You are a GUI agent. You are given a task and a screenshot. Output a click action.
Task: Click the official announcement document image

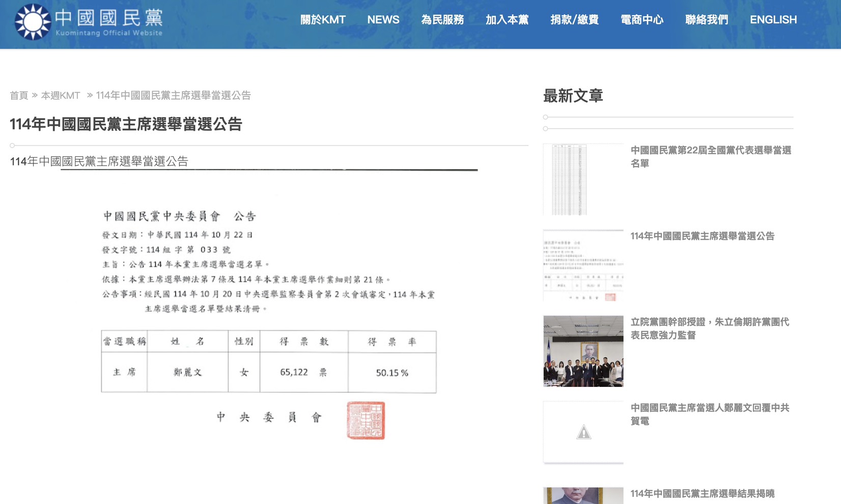pyautogui.click(x=269, y=316)
